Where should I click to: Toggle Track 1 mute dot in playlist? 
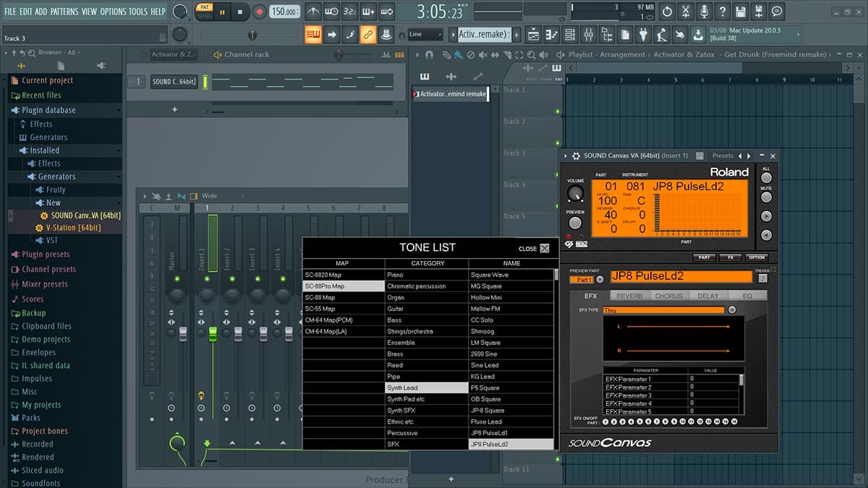[558, 111]
